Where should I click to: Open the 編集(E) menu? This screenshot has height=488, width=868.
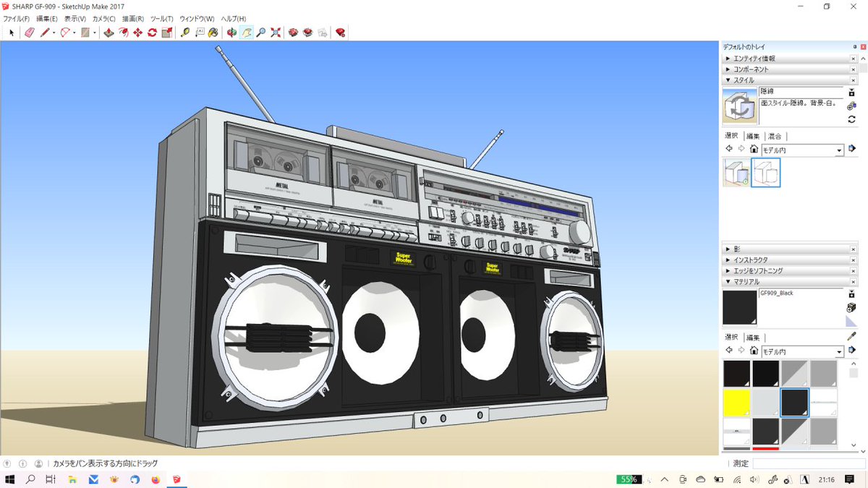47,18
